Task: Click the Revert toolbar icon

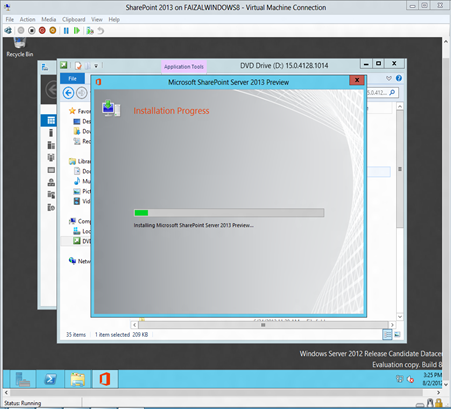Action: coord(101,31)
